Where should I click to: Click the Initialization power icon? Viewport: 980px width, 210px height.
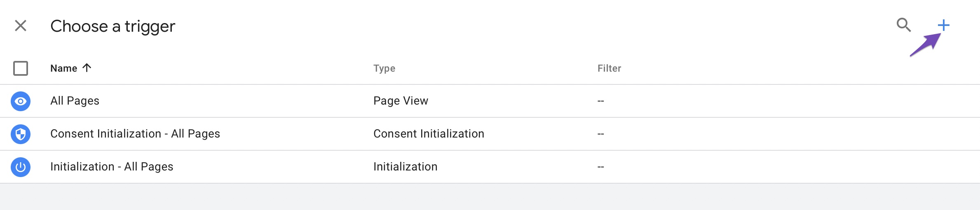coord(21,167)
